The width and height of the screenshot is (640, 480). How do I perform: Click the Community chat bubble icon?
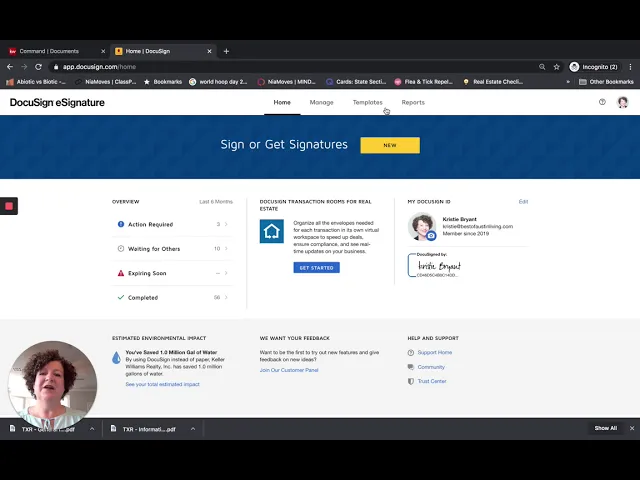click(x=411, y=367)
